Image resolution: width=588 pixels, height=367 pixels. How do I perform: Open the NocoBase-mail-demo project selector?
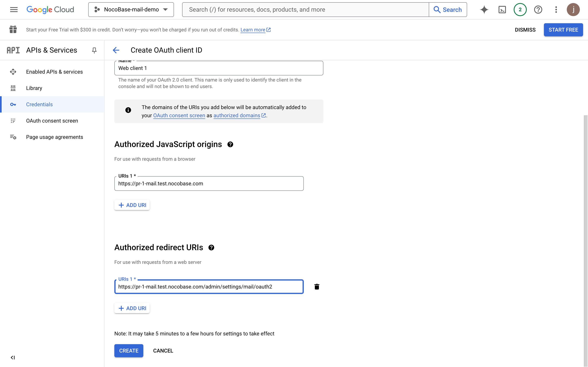[x=131, y=10]
